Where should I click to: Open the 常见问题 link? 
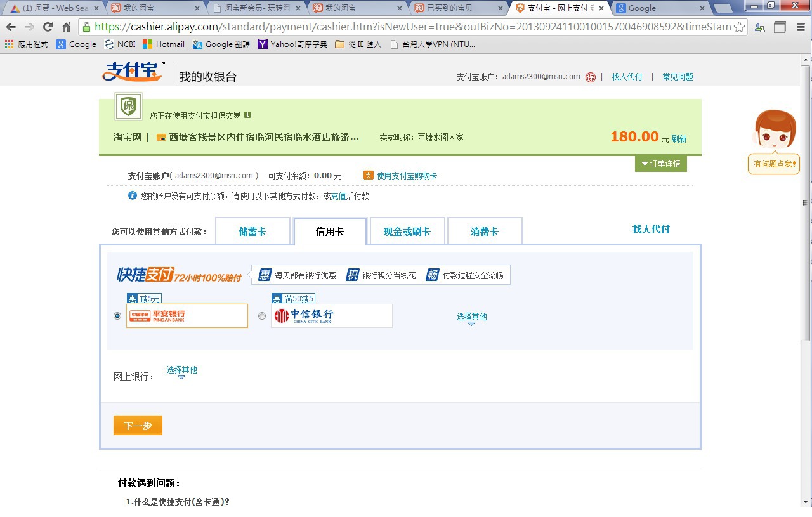(678, 77)
